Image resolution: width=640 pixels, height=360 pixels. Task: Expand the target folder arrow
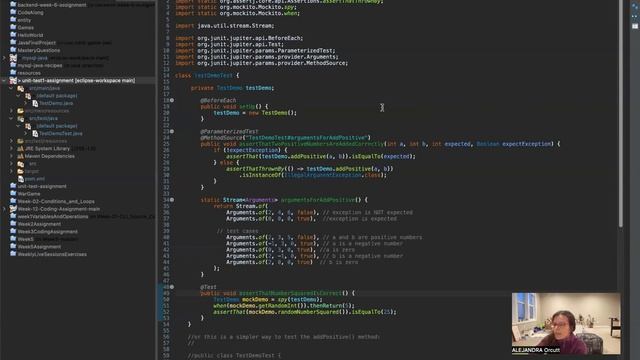click(x=11, y=171)
